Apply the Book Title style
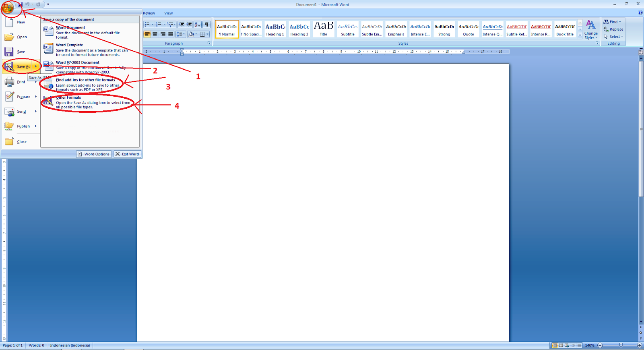The height and width of the screenshot is (350, 644). (x=565, y=29)
